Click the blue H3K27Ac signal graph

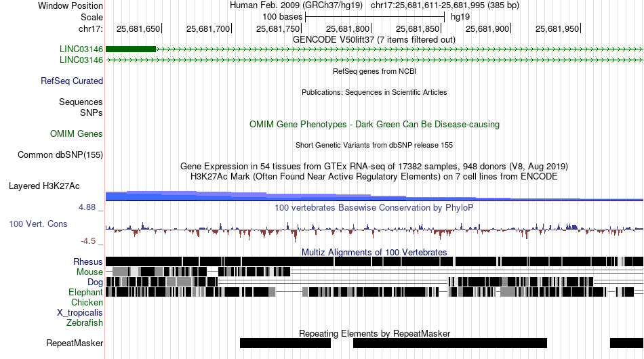375,196
